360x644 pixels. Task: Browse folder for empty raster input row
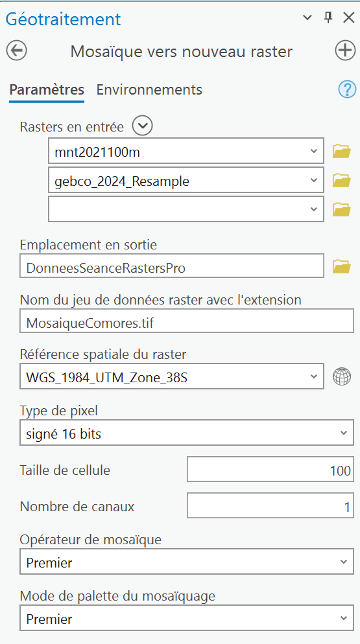pos(341,209)
